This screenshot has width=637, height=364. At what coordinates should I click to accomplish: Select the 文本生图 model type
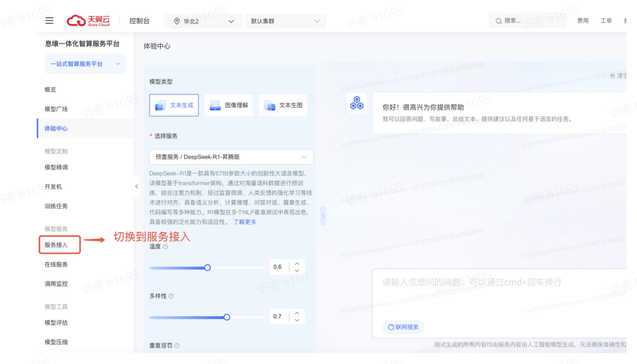click(x=283, y=105)
